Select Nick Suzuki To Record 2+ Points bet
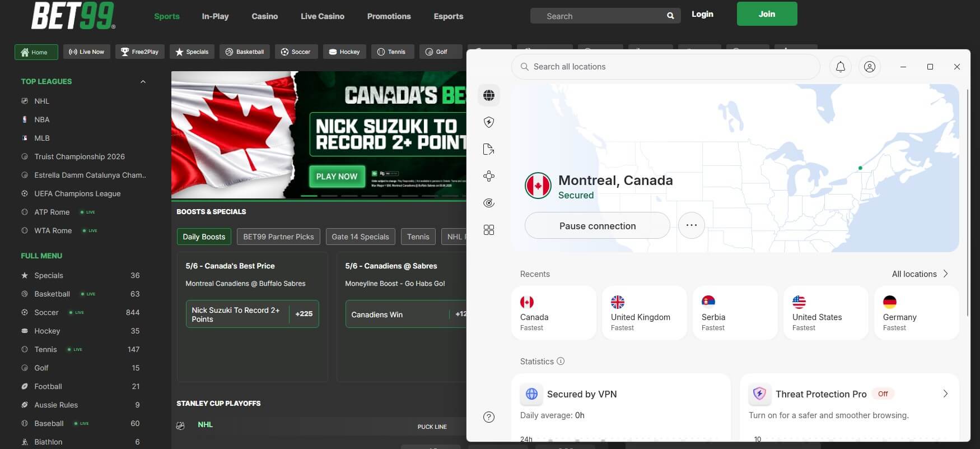This screenshot has height=449, width=980. pos(253,314)
